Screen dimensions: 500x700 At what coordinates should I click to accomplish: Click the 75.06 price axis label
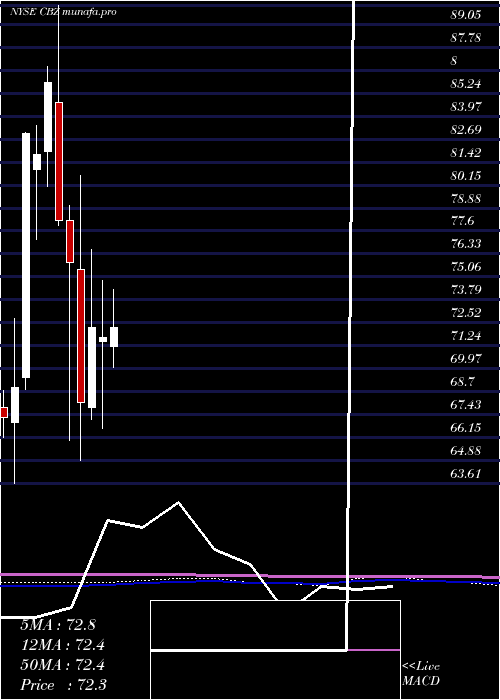pos(466,267)
